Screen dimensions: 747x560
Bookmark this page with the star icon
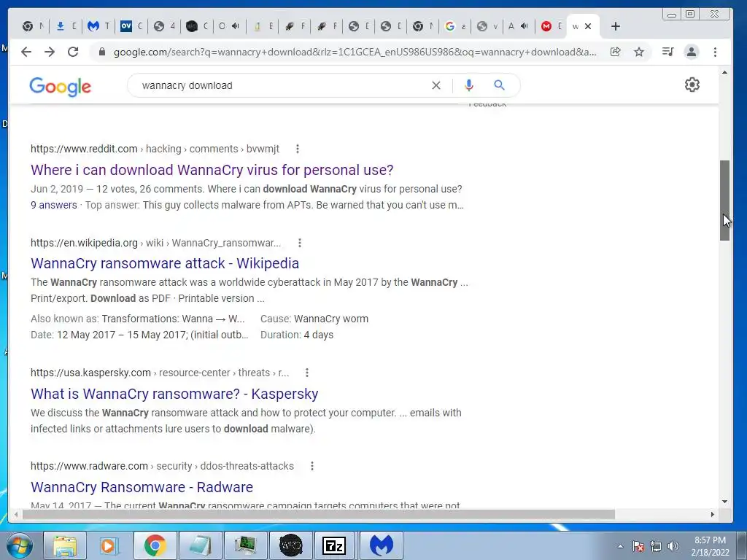639,52
